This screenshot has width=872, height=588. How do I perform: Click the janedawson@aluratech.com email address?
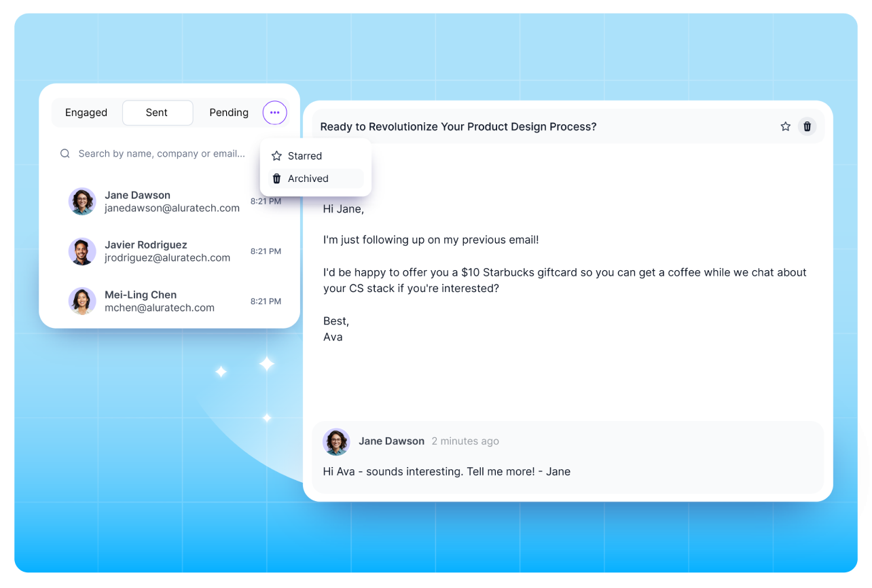click(x=172, y=208)
